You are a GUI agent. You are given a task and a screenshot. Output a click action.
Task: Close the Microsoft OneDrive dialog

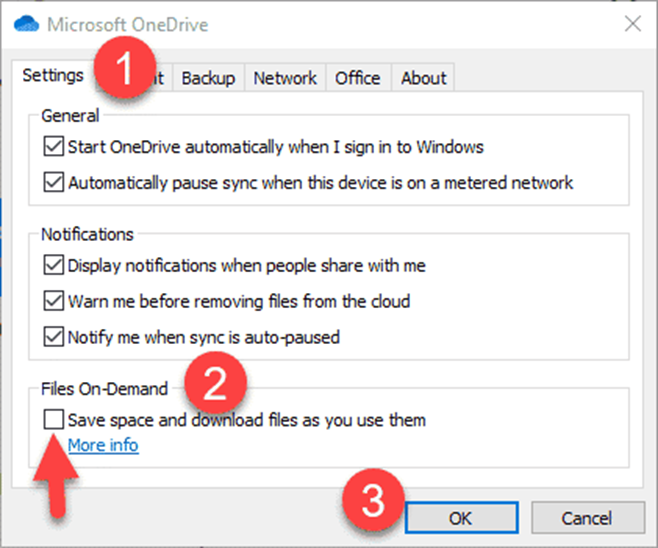pos(632,23)
